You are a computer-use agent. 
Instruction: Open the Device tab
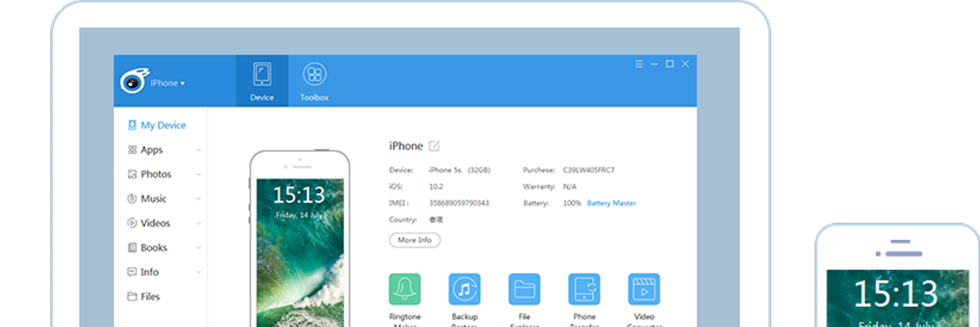click(x=262, y=81)
